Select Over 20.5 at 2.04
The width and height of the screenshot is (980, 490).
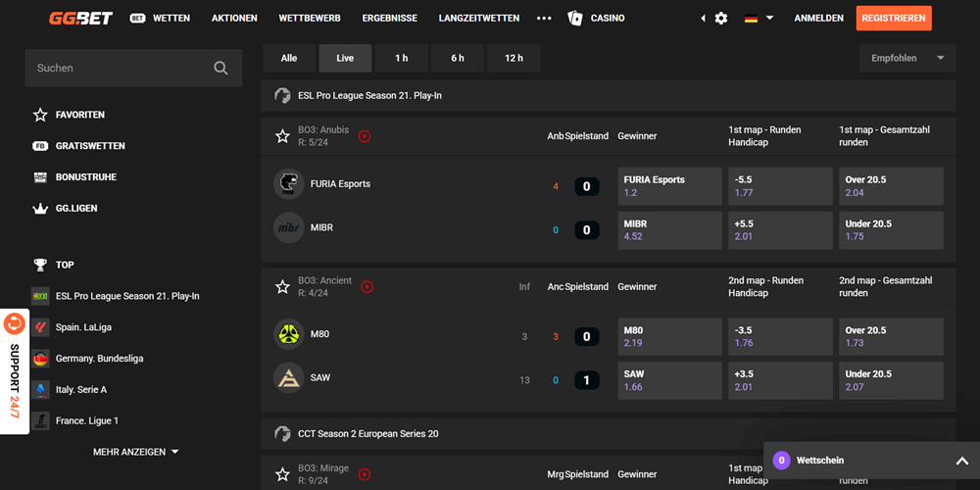click(891, 186)
